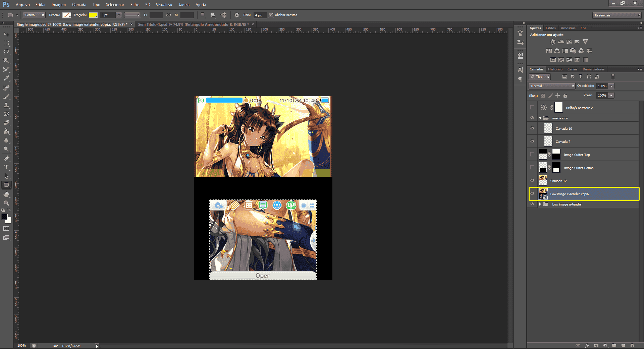Click the Raio radius input field

pos(260,15)
